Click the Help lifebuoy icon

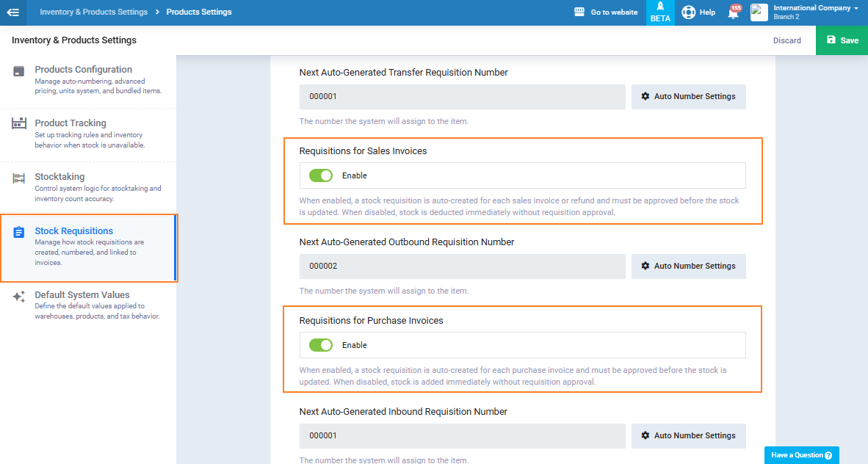pyautogui.click(x=688, y=12)
